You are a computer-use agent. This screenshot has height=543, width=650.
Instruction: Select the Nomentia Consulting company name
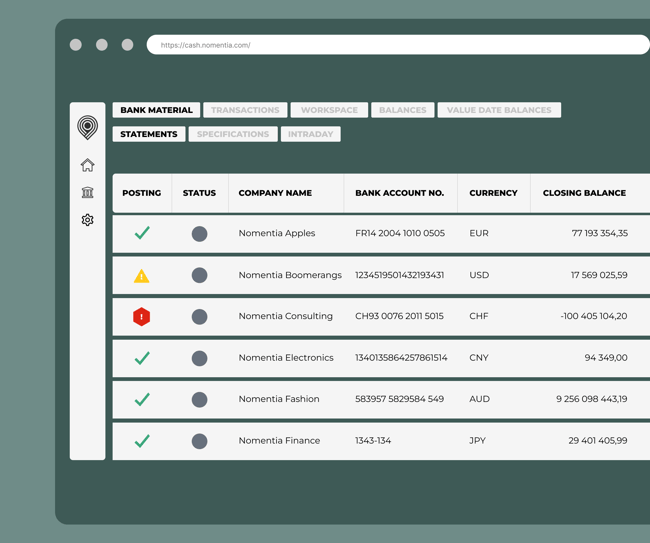coord(286,316)
